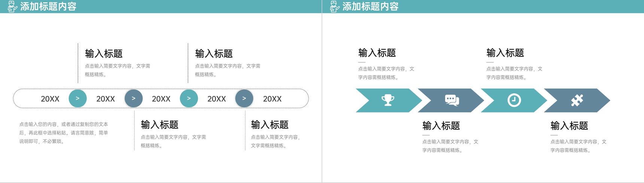Click the top-left 输入标题 heading on right slide
The width and height of the screenshot is (644, 183).
coord(377,53)
